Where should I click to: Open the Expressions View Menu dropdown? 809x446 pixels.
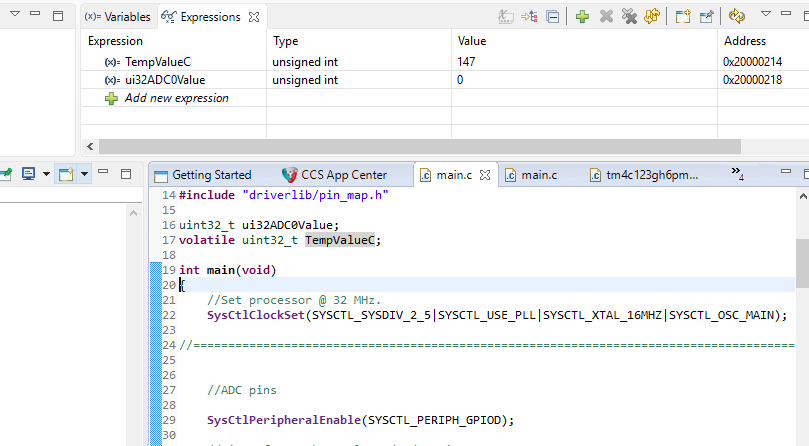click(765, 16)
